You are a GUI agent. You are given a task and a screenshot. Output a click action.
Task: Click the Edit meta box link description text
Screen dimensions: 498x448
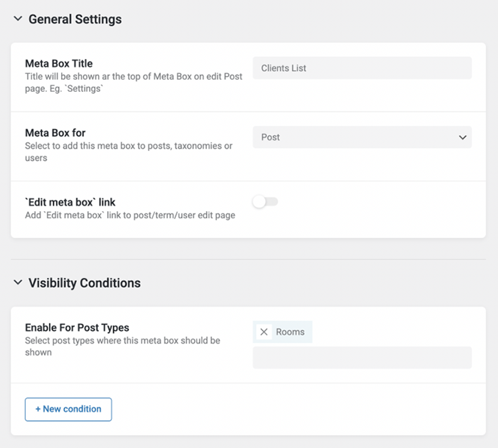130,215
